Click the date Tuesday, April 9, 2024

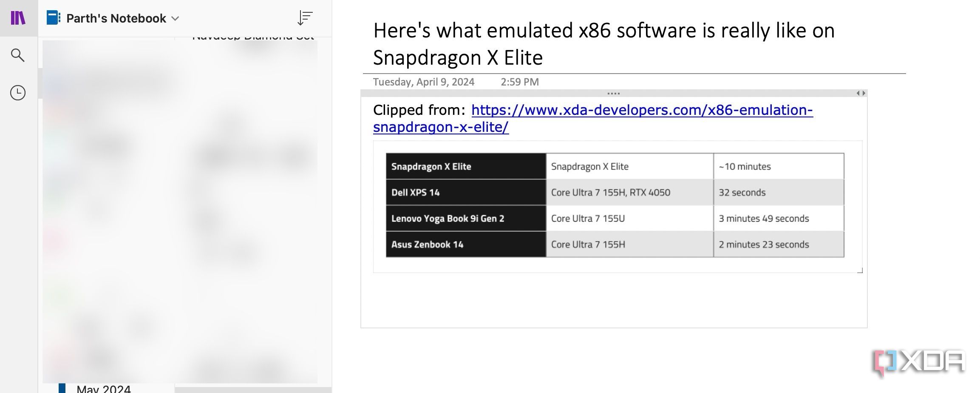(x=424, y=82)
